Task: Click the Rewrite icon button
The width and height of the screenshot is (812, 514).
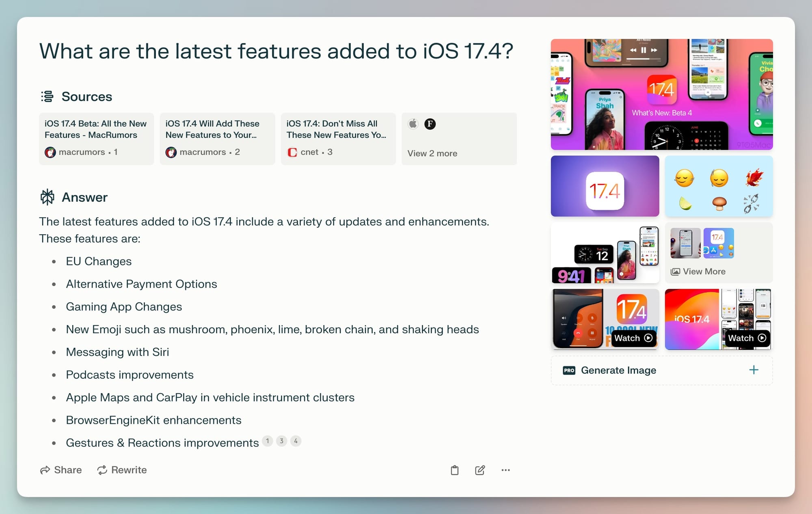Action: click(102, 470)
